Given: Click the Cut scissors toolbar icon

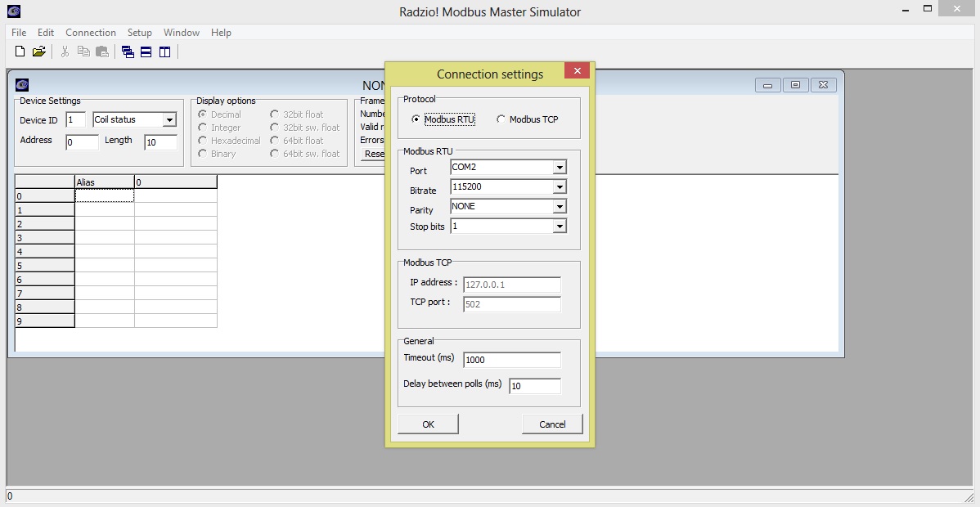Looking at the screenshot, I should click(x=65, y=52).
